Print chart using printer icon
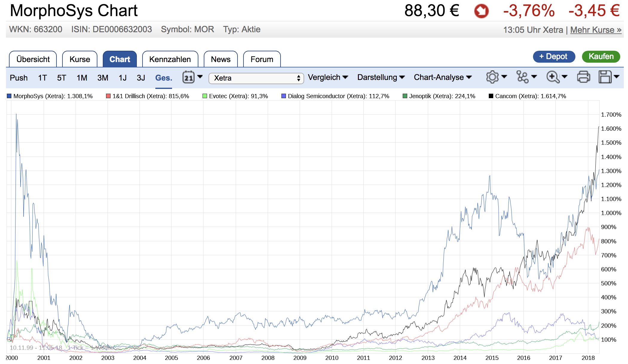The width and height of the screenshot is (628, 364). tap(583, 77)
